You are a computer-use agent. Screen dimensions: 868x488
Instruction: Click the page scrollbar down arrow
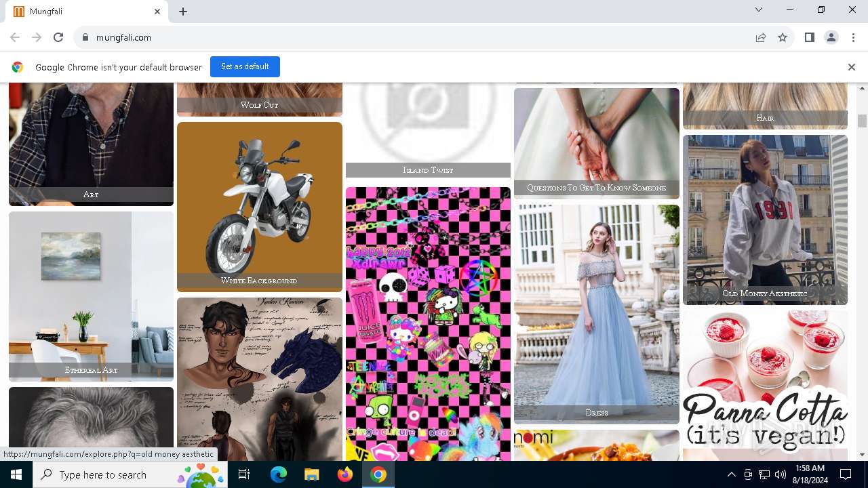[x=862, y=455]
